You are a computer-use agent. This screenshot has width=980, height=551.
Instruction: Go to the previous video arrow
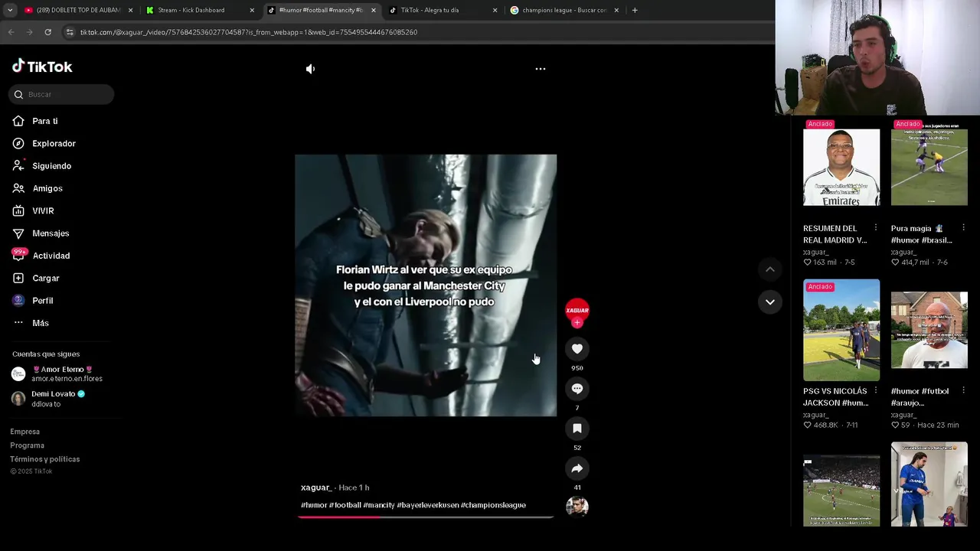770,269
